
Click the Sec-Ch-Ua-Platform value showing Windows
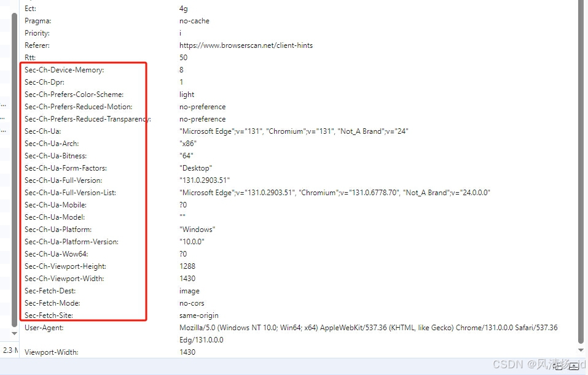(197, 229)
